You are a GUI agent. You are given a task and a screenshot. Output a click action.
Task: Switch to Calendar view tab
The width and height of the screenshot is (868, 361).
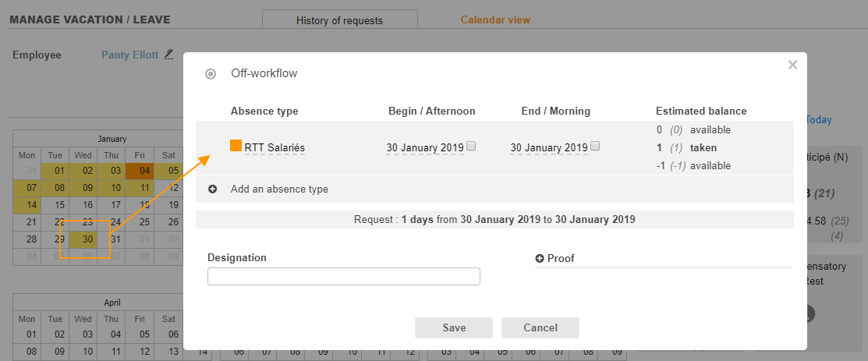pos(495,19)
